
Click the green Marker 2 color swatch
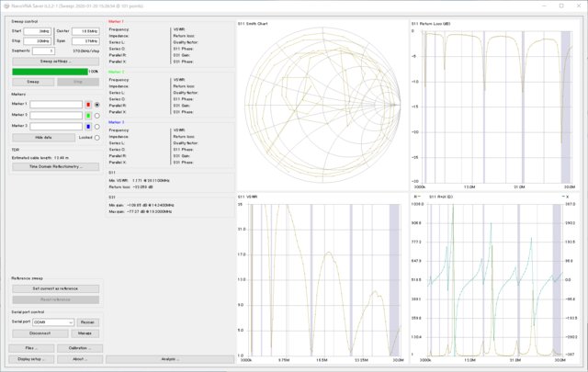coord(88,116)
